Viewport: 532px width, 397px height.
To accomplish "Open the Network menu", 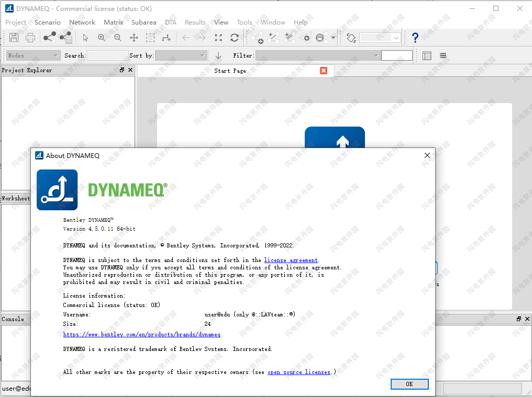I will click(82, 22).
